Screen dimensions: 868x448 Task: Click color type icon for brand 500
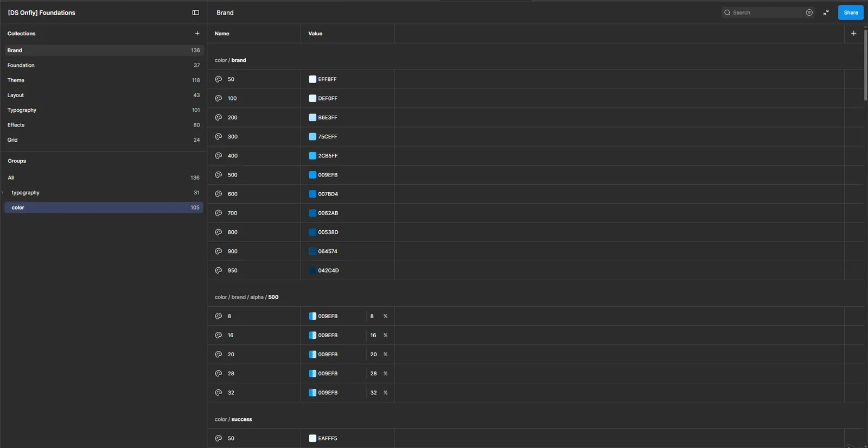coord(219,175)
